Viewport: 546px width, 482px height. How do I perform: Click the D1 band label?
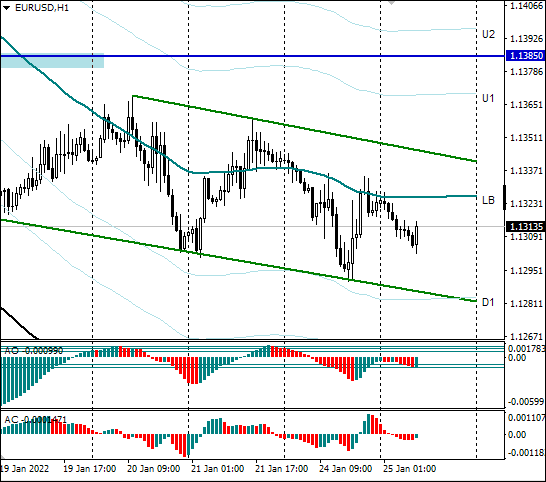point(488,302)
